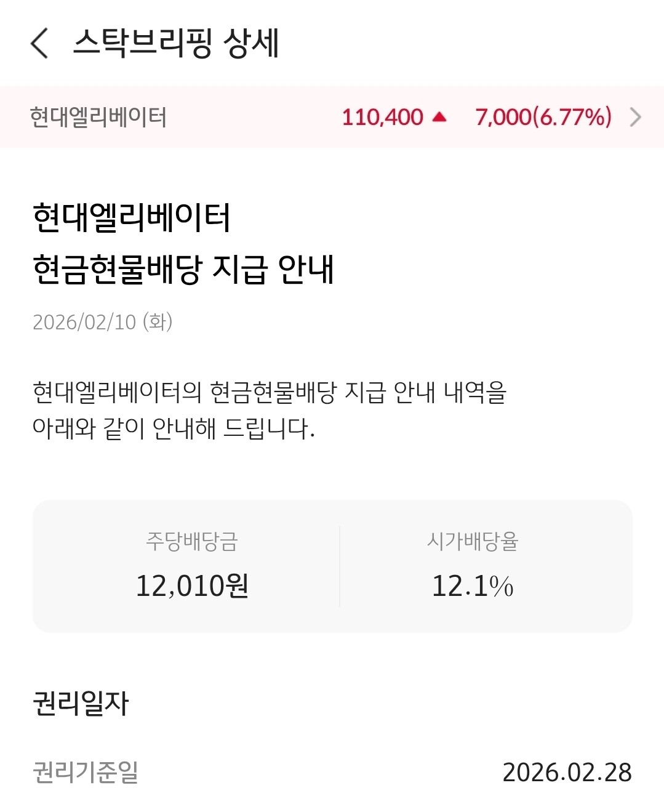Open stock detail via right chevron

636,117
